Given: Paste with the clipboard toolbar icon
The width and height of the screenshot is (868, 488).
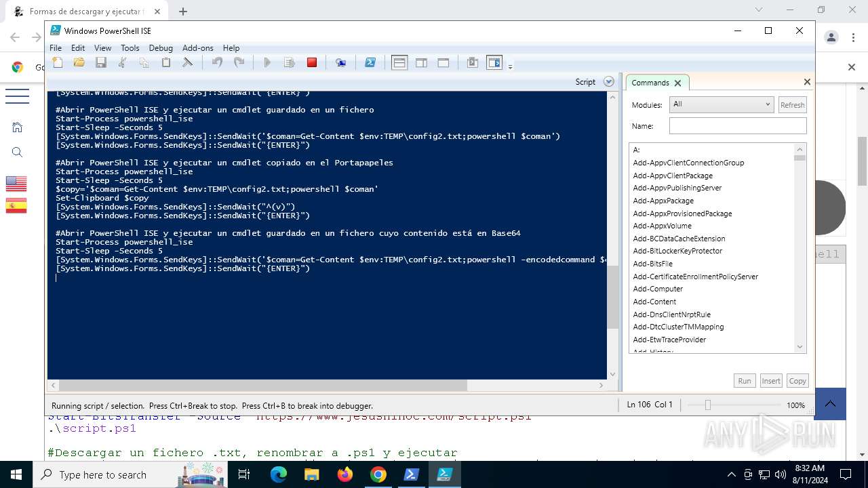Looking at the screenshot, I should click(165, 62).
